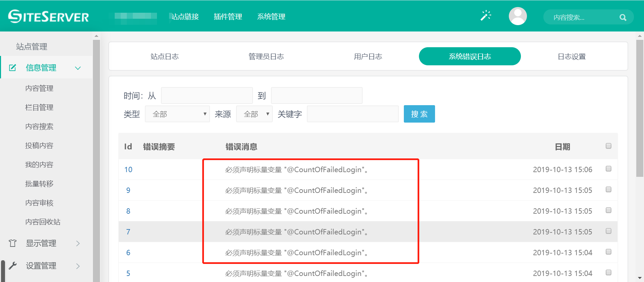Switch to the 站点日志 tab
The width and height of the screenshot is (644, 282).
point(164,56)
